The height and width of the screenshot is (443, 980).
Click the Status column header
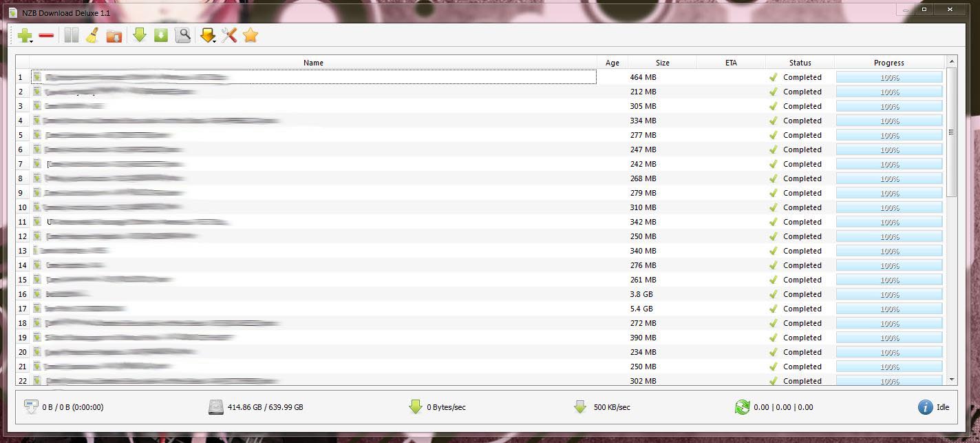[800, 63]
